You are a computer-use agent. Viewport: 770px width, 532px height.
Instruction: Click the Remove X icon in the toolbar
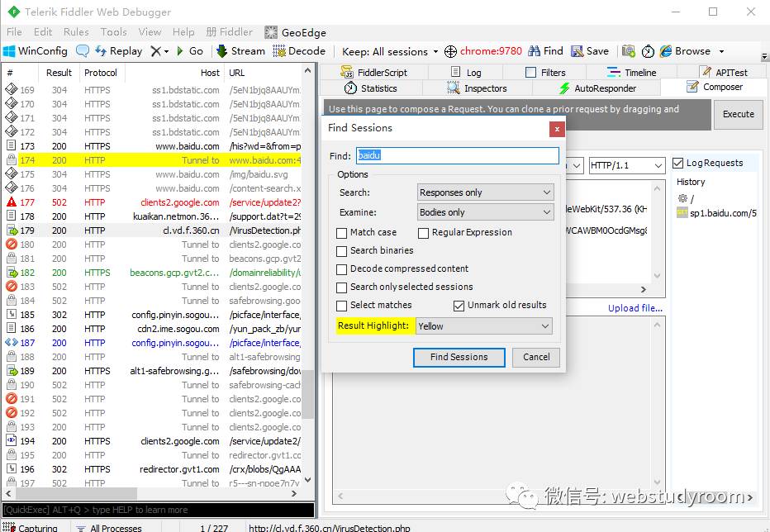tap(155, 51)
